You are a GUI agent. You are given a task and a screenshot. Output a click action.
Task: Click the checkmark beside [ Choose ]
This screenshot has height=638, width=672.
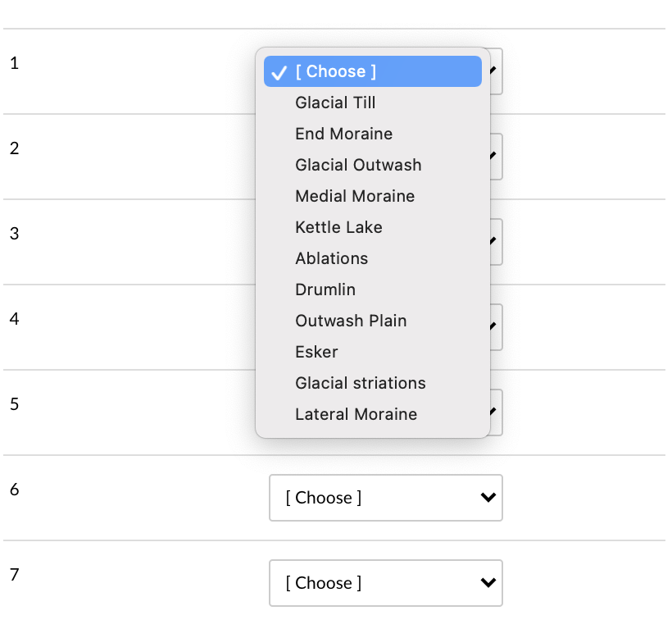tap(279, 72)
